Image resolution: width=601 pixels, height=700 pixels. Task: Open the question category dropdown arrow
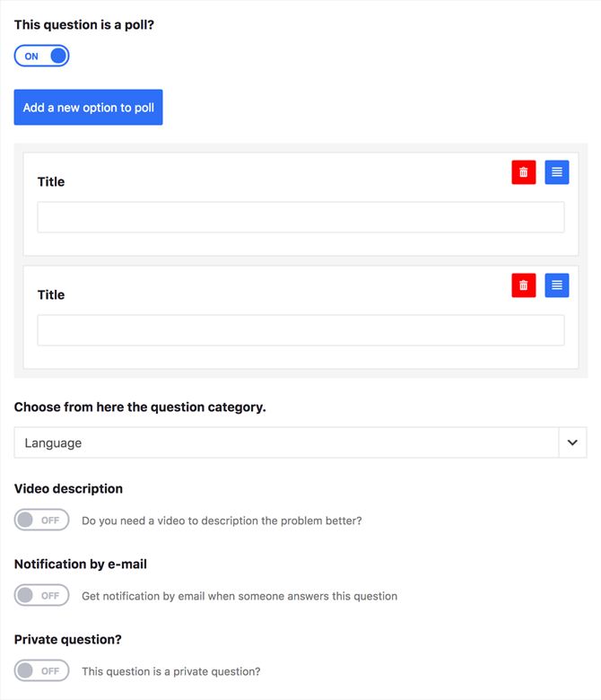click(x=572, y=442)
